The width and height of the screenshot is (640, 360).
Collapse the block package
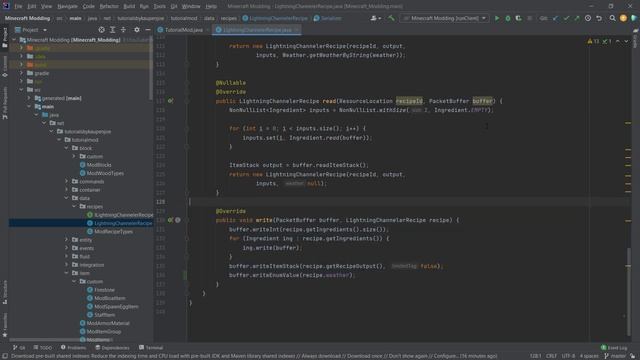[67, 148]
